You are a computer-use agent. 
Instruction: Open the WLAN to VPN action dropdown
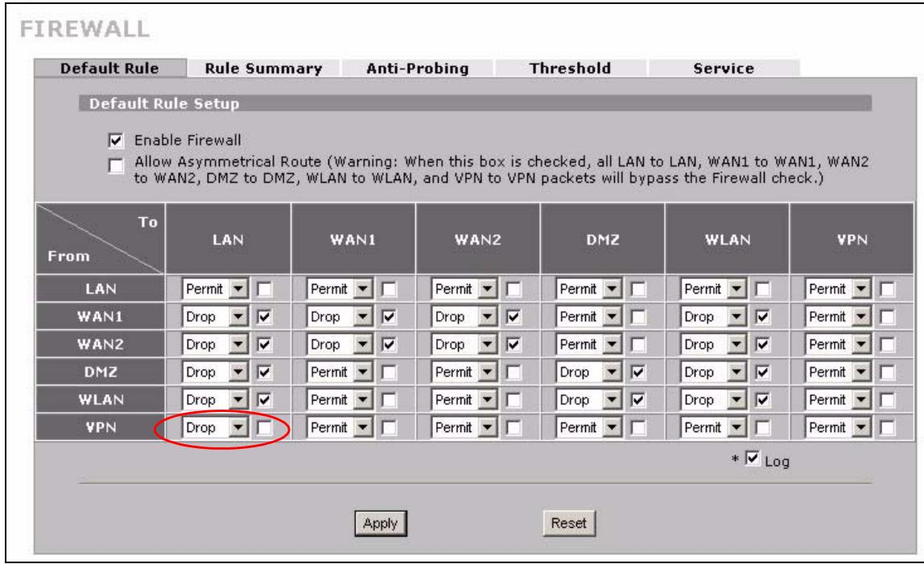point(838,400)
